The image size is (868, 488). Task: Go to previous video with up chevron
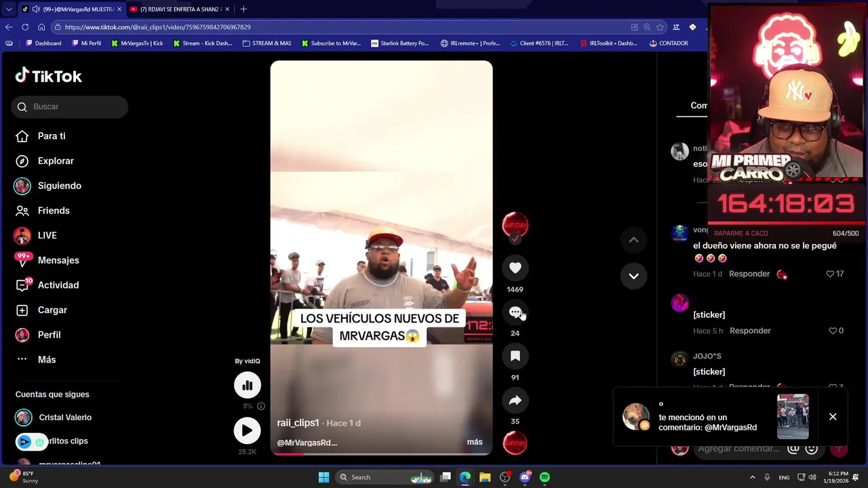(633, 239)
